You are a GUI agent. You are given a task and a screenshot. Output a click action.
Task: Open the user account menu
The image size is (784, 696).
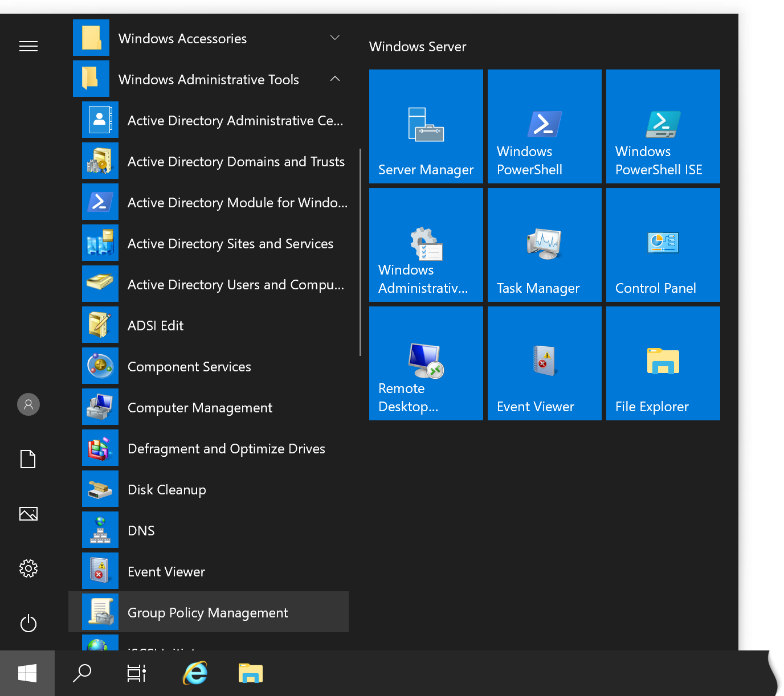(28, 404)
